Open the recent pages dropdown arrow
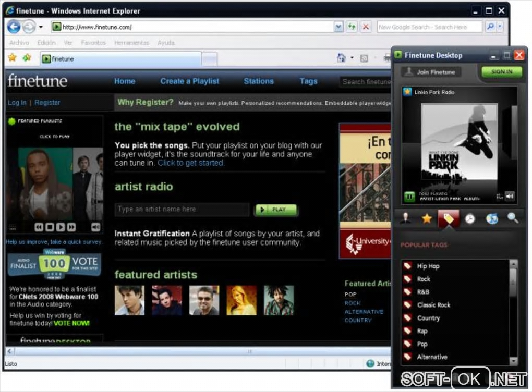This screenshot has height=392, width=532. [41, 27]
